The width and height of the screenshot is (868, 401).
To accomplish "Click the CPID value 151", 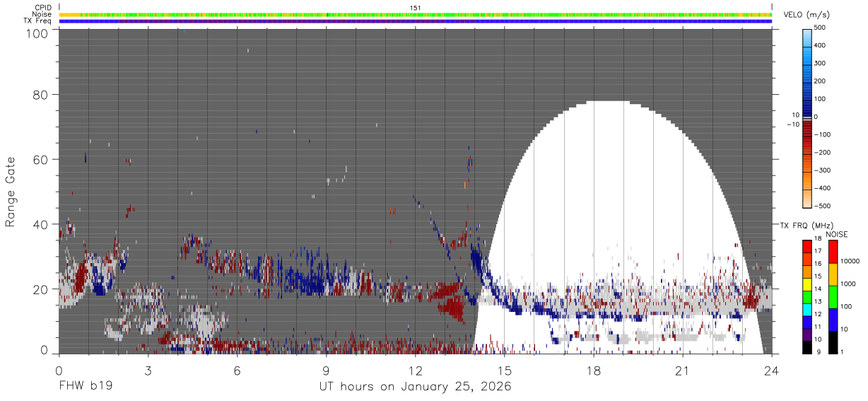I will 416,8.
